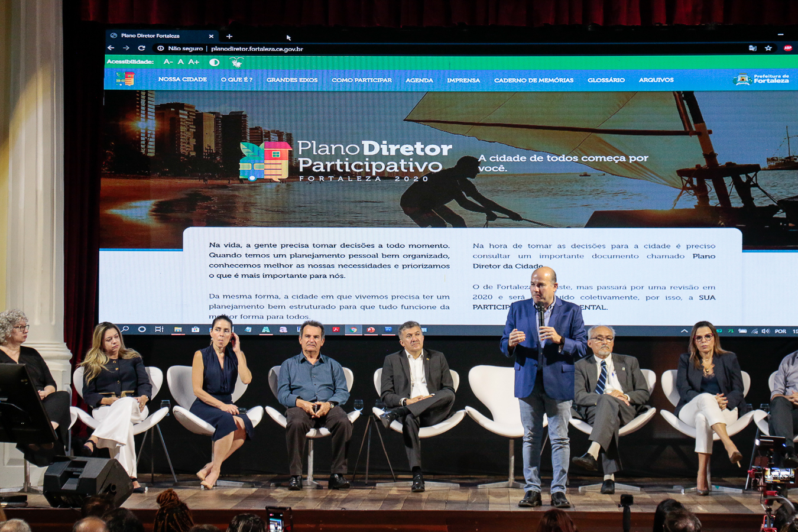Screen dimensions: 798x532
Task: Open the O QUE É? menu item
Action: click(x=236, y=79)
